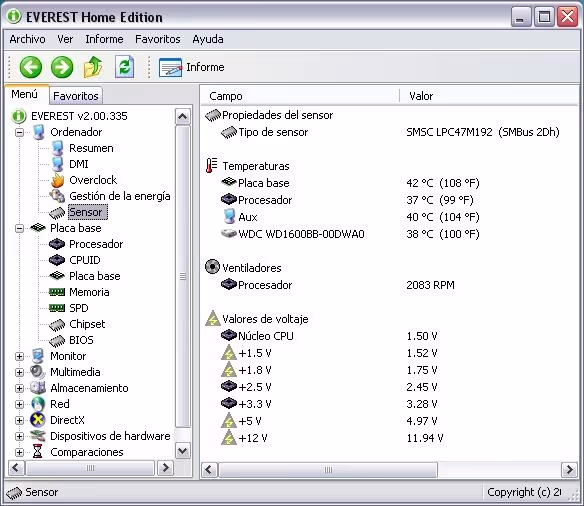Collapse the Ordenador tree node
Image resolution: width=584 pixels, height=506 pixels.
click(19, 132)
